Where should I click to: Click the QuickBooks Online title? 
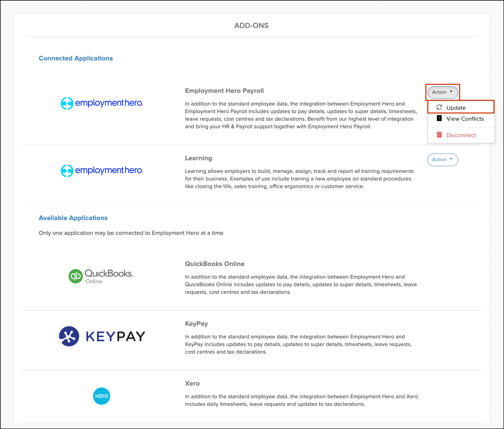pos(215,264)
